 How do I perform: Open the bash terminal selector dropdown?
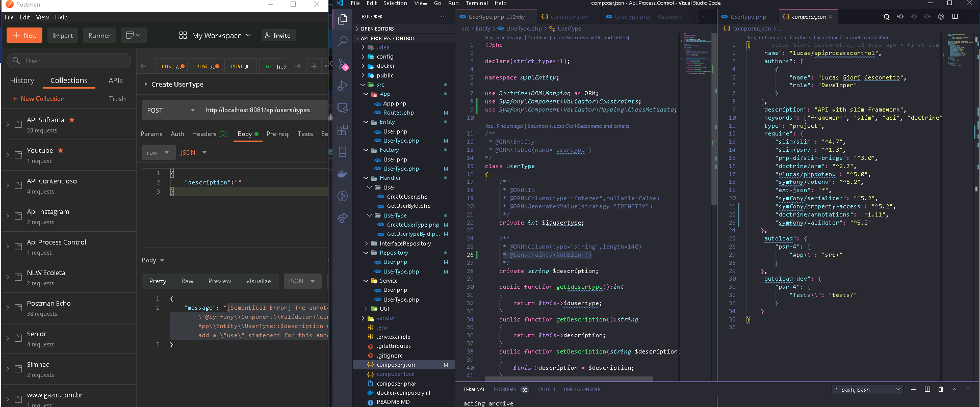pyautogui.click(x=867, y=389)
